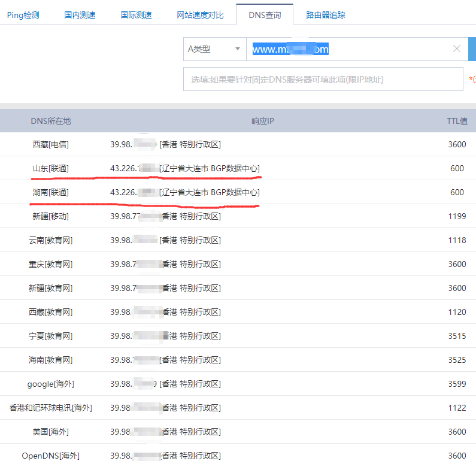Screen dimensions: 476x467
Task: Select the 香港和记环球电讯[海外] row label
Action: (x=51, y=408)
